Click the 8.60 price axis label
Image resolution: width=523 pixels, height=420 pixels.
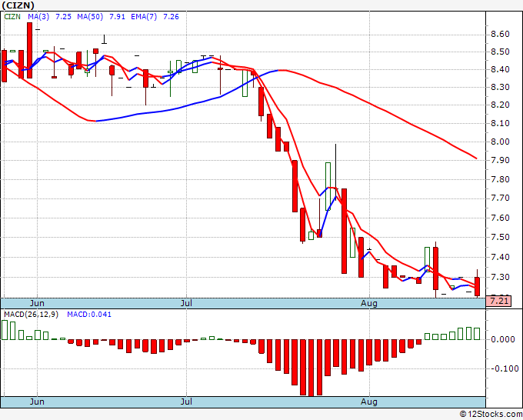coord(500,35)
